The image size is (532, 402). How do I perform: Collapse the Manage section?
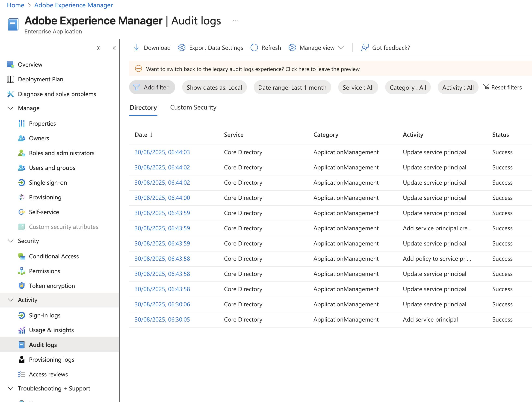click(x=11, y=108)
